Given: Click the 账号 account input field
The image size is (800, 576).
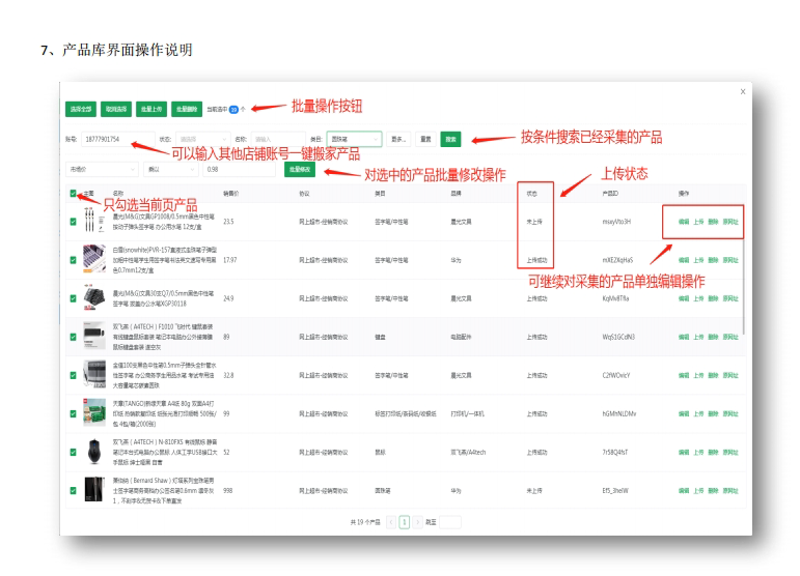Looking at the screenshot, I should click(x=118, y=139).
